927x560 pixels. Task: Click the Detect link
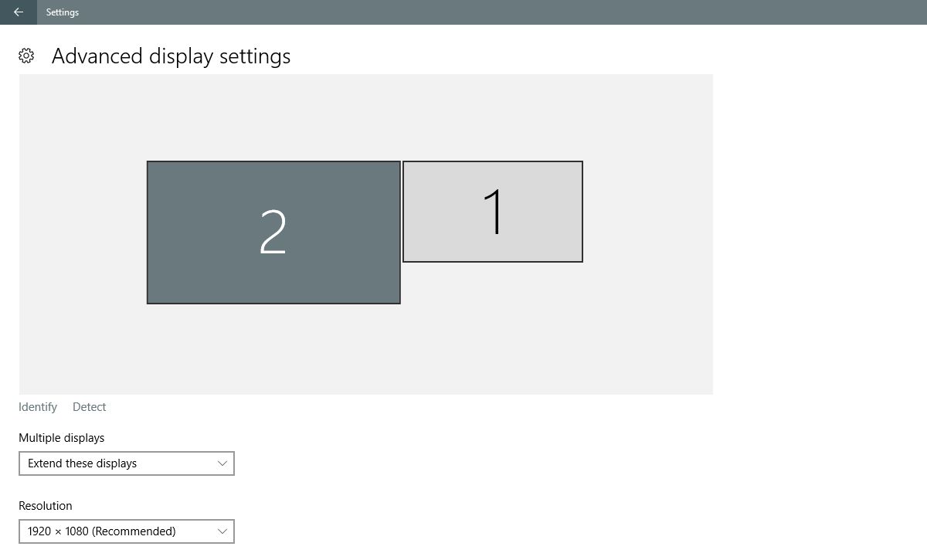[x=90, y=407]
